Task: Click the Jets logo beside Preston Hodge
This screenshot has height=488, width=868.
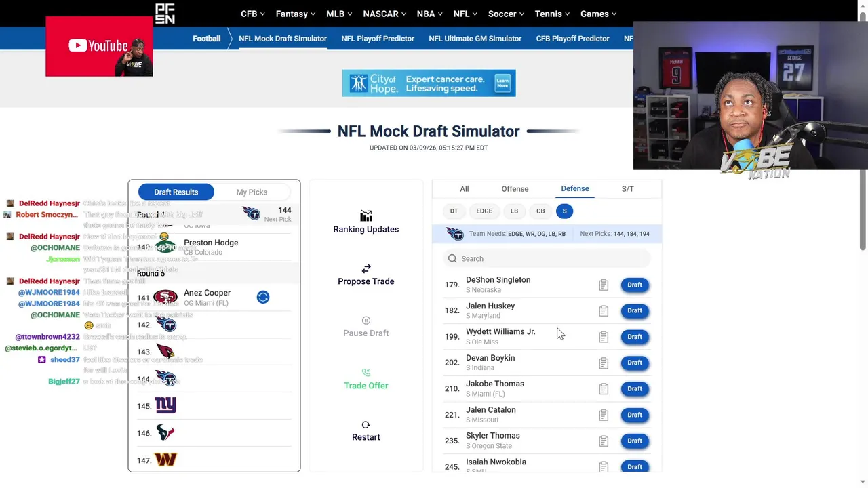Action: point(165,247)
